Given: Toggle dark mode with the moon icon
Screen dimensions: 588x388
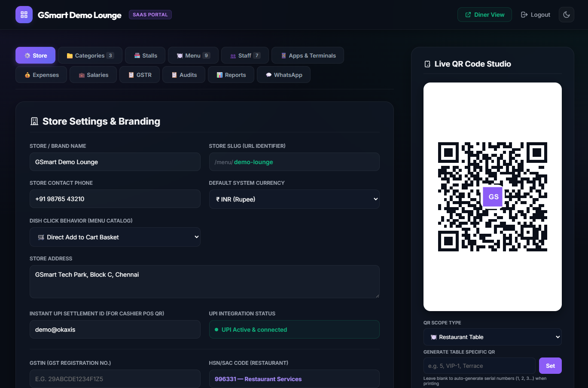Looking at the screenshot, I should coord(567,15).
